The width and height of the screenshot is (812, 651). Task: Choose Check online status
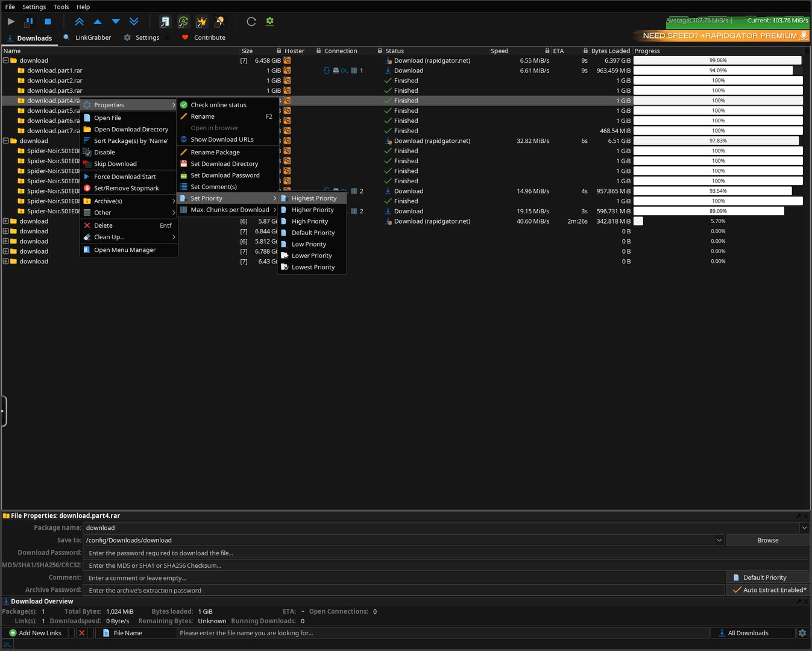pyautogui.click(x=228, y=105)
